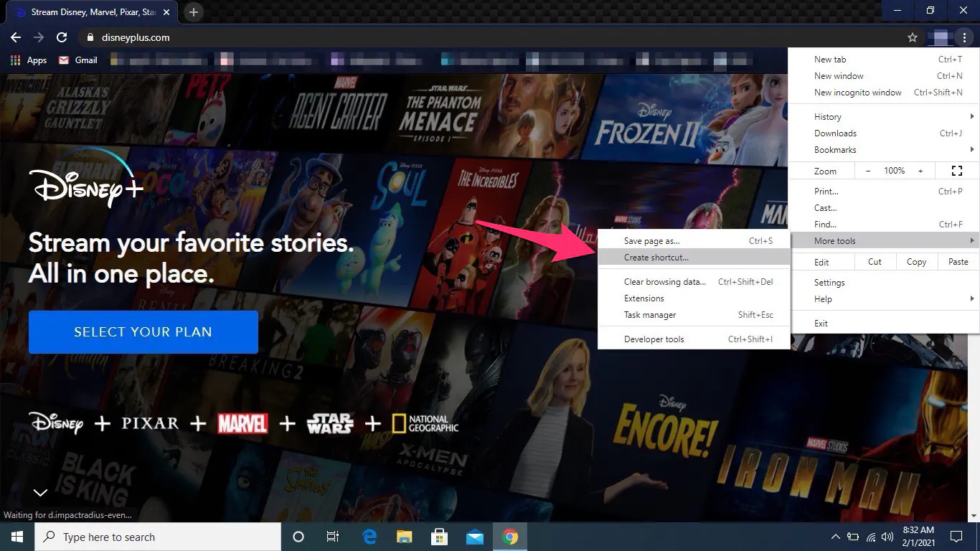
Task: Bookmark this page with the star icon
Action: 913,37
